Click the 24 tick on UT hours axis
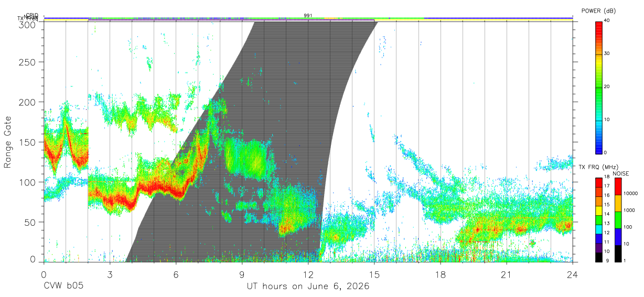 pyautogui.click(x=572, y=274)
